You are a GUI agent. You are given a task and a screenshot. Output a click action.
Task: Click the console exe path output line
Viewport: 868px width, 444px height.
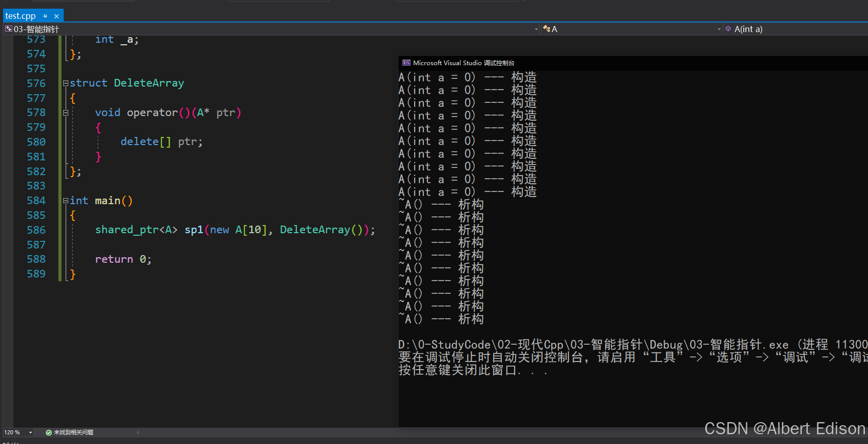point(633,345)
